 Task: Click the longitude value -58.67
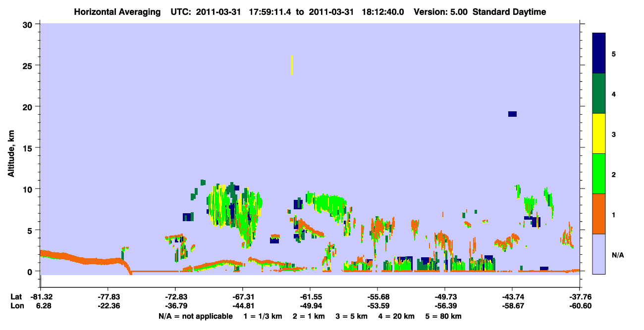tap(512, 306)
